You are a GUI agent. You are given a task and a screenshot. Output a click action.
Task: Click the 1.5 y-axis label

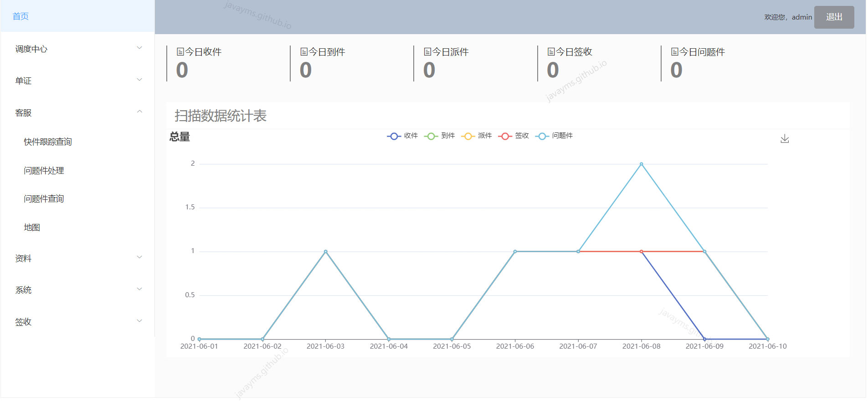click(x=190, y=207)
